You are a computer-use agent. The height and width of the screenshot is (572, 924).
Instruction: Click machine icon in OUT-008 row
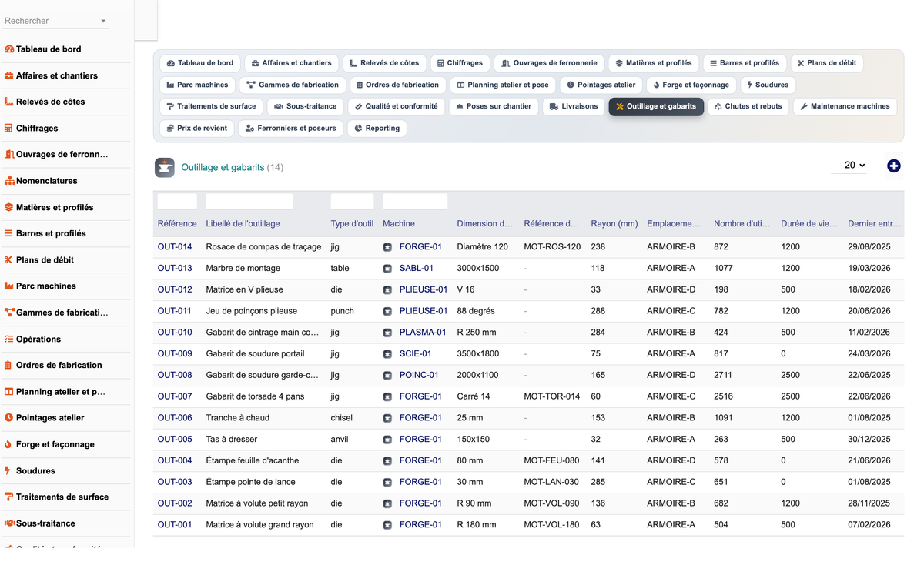(387, 376)
